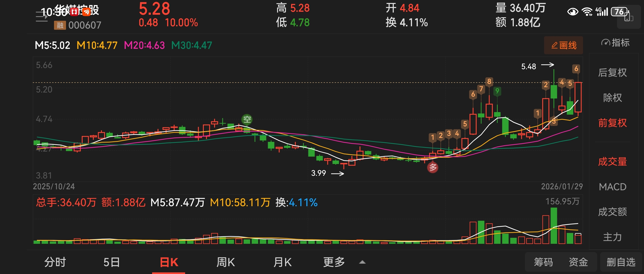Select 后复权 backward adjustment option

[x=612, y=73]
